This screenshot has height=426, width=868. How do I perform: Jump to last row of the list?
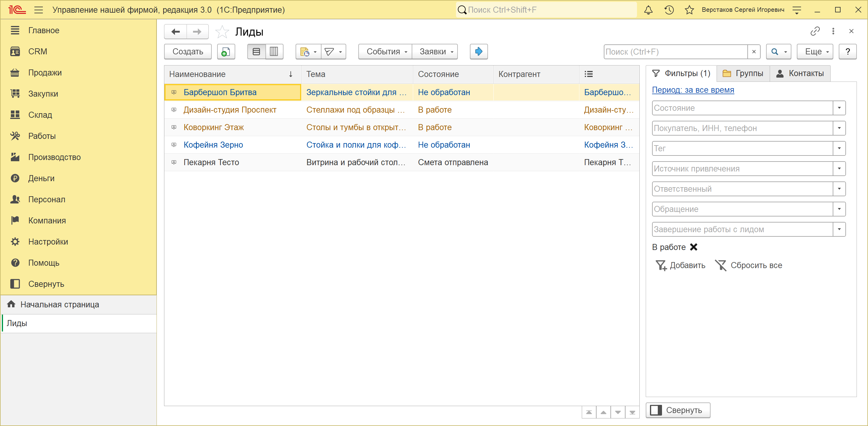632,412
